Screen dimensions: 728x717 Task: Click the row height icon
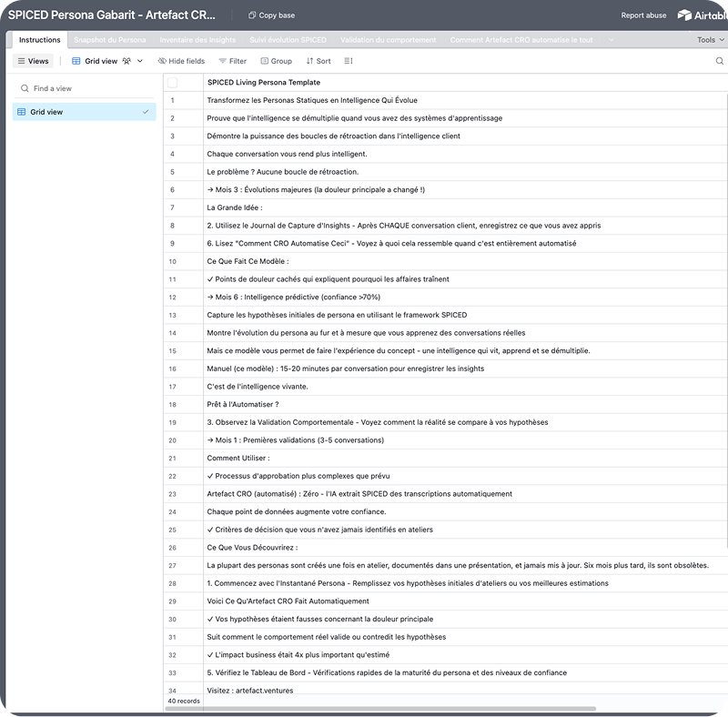(x=349, y=61)
